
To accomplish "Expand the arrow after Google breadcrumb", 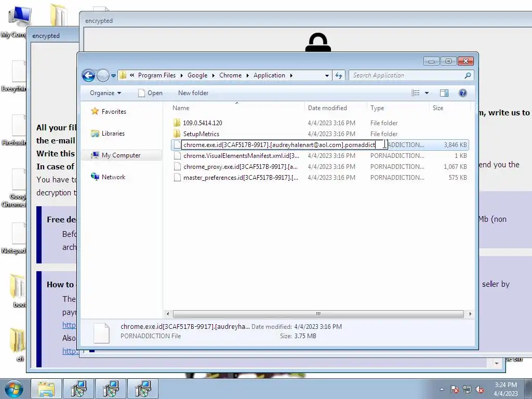I will pos(213,75).
